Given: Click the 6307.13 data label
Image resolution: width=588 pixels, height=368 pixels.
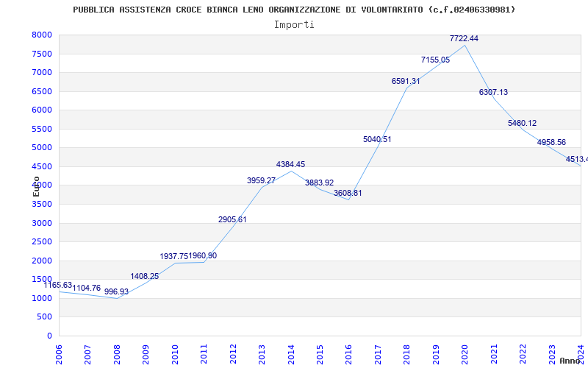Looking at the screenshot, I should pos(493,93).
